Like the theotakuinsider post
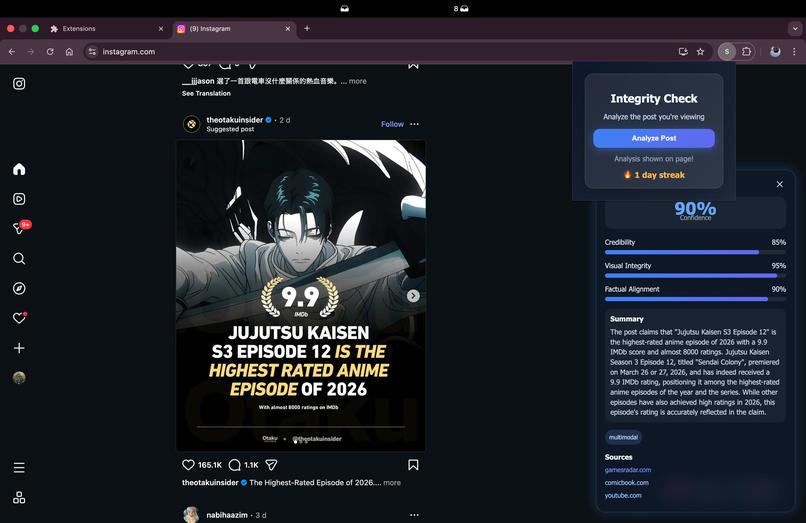This screenshot has width=806, height=523. (x=188, y=465)
